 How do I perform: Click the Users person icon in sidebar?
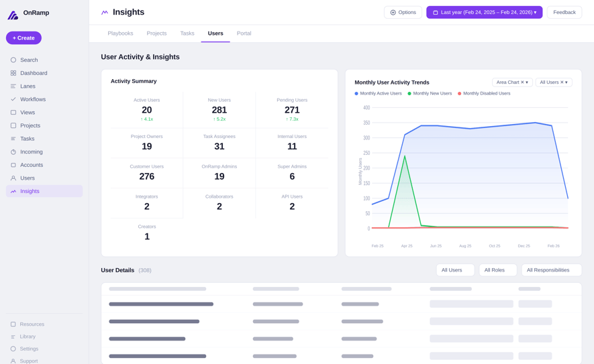13,178
